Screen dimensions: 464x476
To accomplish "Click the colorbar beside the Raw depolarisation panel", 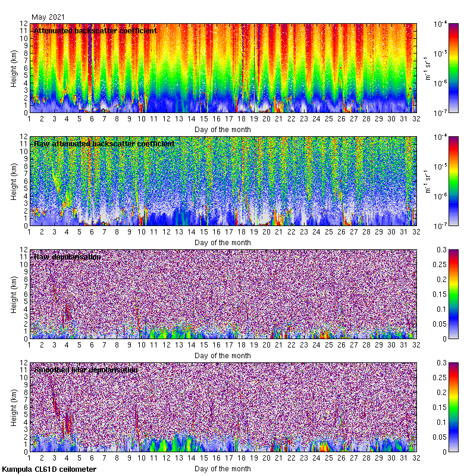I will pos(453,294).
